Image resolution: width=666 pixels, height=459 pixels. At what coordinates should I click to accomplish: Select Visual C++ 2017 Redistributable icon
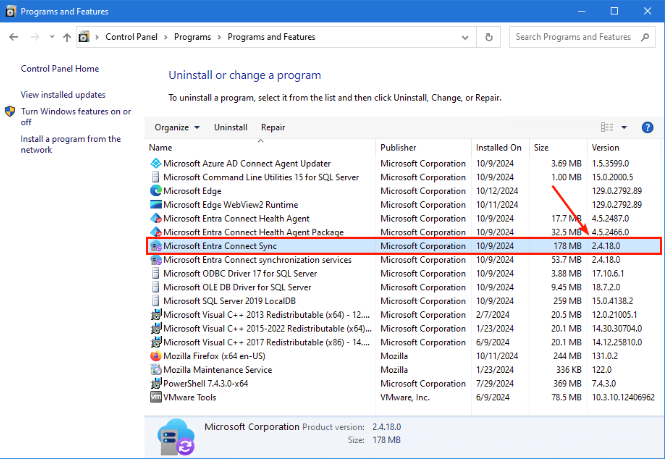[x=156, y=342]
